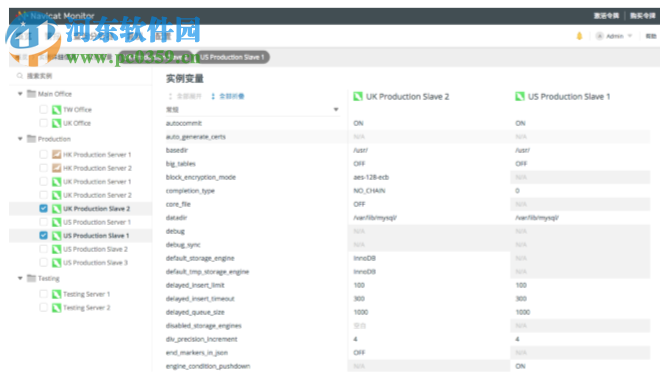Uncheck the UK Production Slave 2 checkbox

pyautogui.click(x=43, y=208)
